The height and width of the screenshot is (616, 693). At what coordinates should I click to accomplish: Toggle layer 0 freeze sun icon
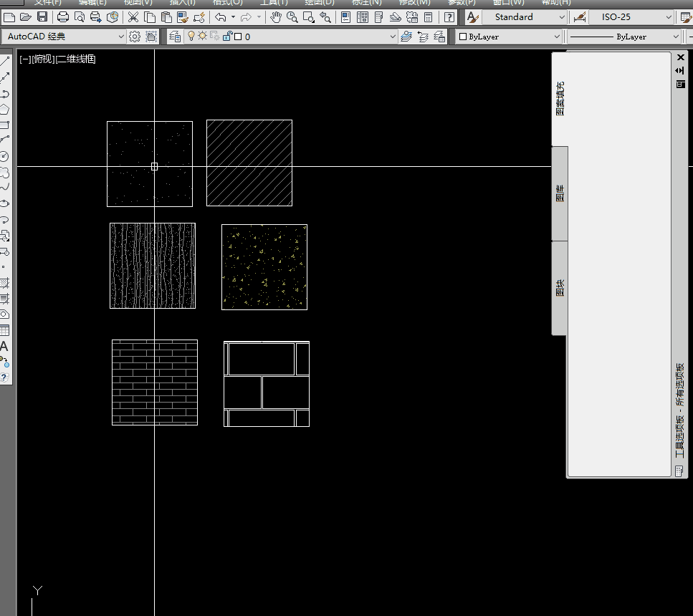coord(202,37)
